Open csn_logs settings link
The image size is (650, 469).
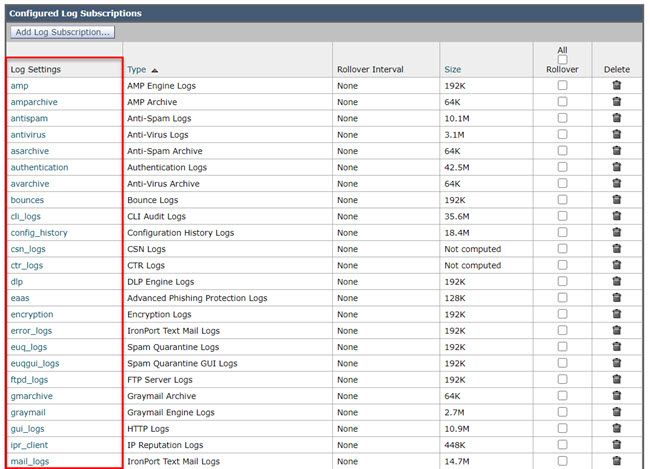click(28, 249)
